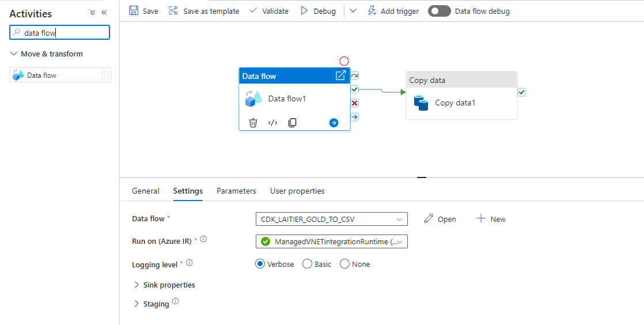Click the blue arrow icon on Data flow activity
The image size is (644, 325).
[x=334, y=123]
